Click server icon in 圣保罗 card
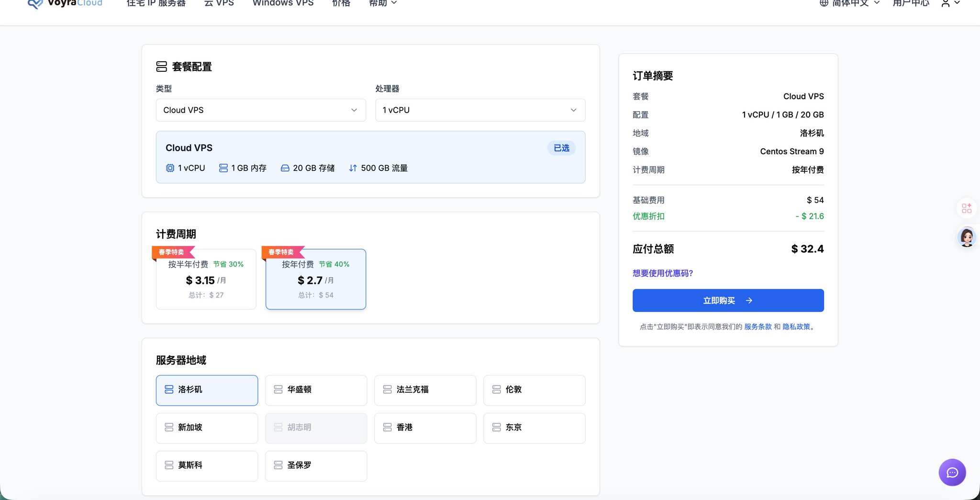This screenshot has width=980, height=500. coord(278,465)
